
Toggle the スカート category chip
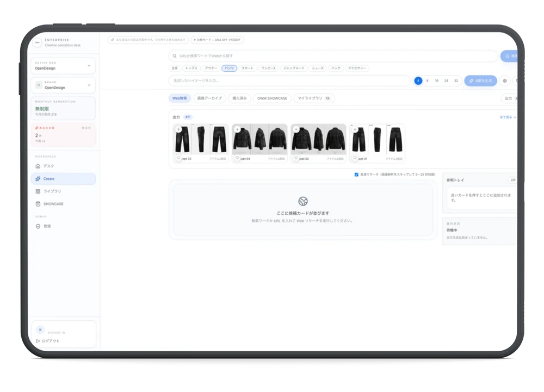[x=248, y=69]
